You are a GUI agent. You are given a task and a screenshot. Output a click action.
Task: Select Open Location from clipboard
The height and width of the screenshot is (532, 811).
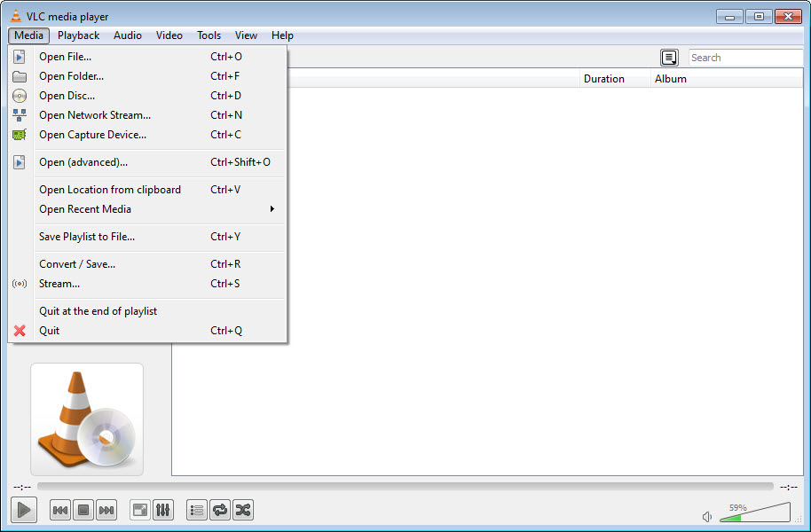pyautogui.click(x=147, y=190)
